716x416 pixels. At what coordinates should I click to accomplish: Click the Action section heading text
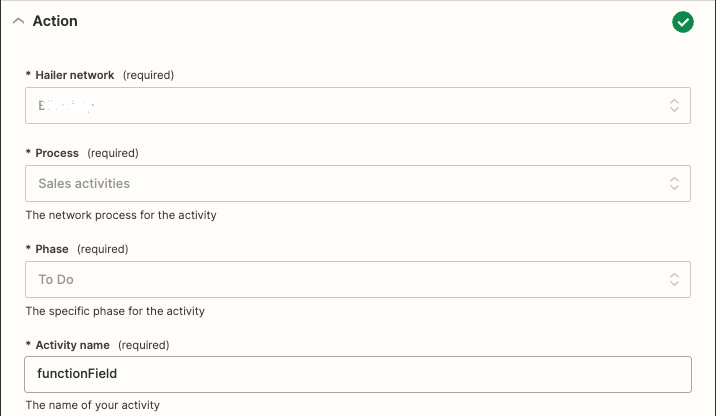tap(55, 21)
